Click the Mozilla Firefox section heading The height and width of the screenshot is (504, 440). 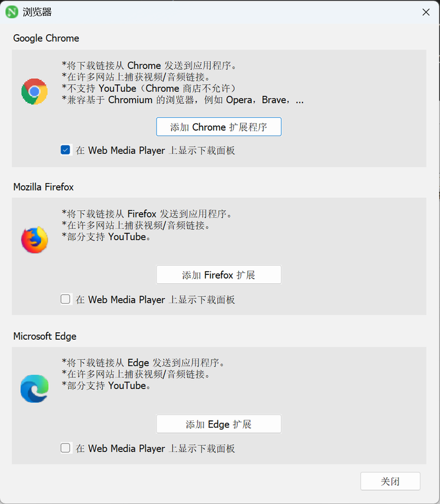pos(43,187)
